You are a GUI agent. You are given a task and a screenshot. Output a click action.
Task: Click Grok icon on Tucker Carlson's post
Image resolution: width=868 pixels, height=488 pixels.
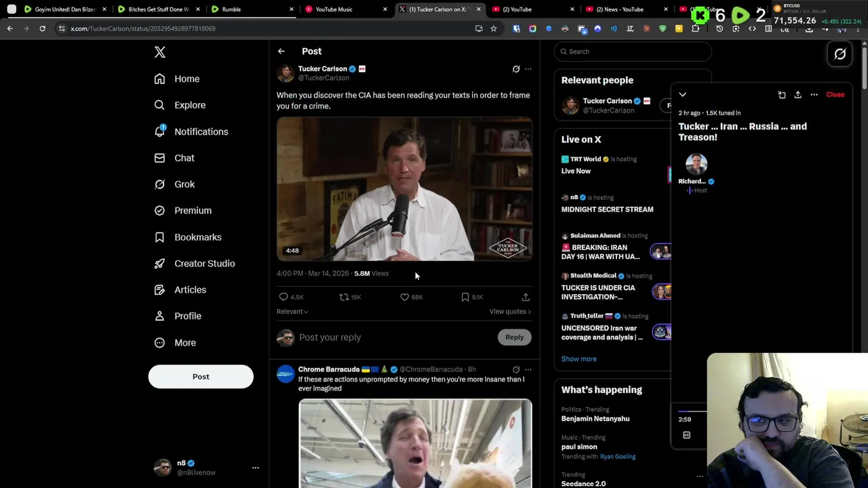point(516,69)
